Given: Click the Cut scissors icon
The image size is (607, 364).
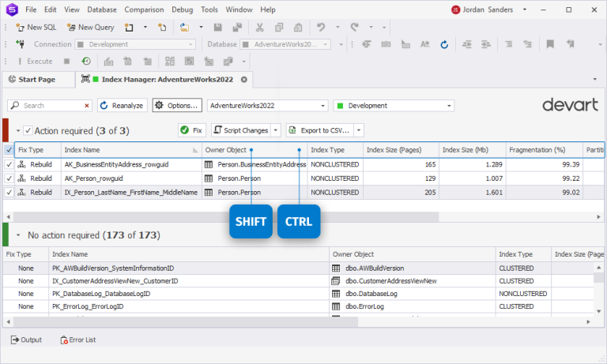Looking at the screenshot, I should click(x=259, y=27).
